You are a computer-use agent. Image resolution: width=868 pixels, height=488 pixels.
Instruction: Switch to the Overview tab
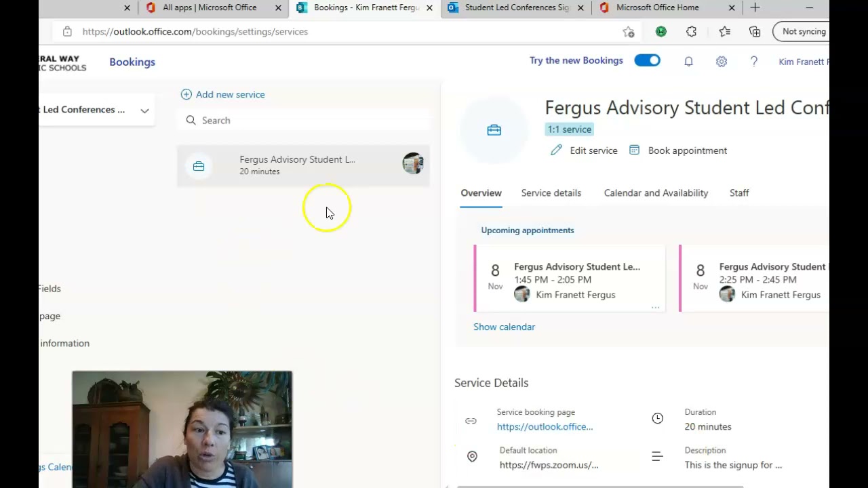point(481,193)
